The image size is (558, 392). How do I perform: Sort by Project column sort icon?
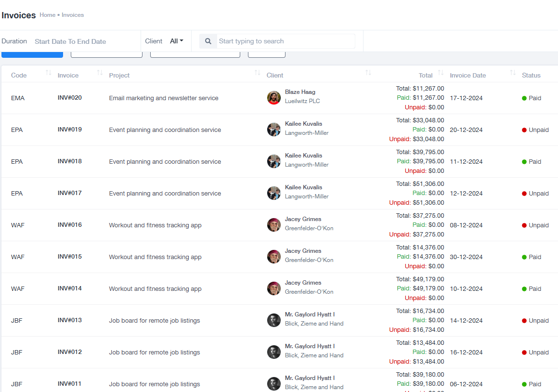(x=257, y=73)
